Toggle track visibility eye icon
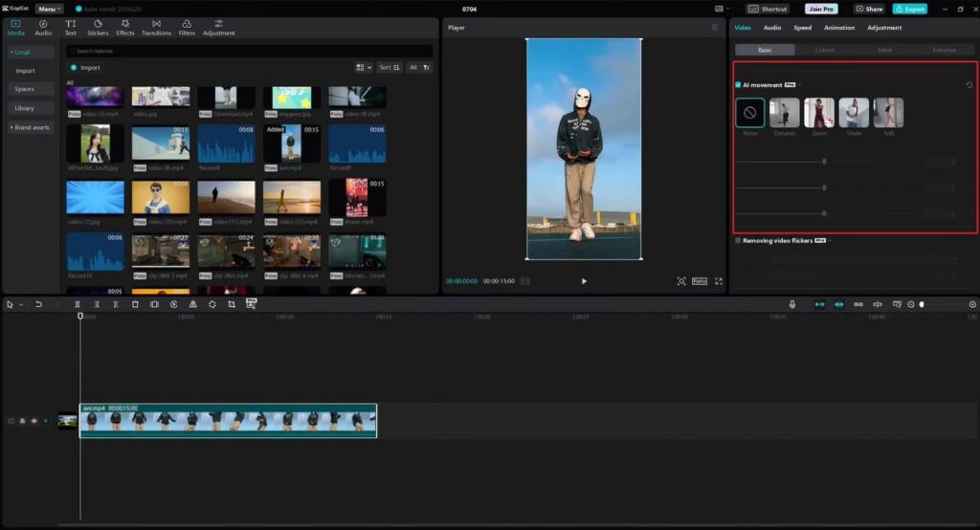The height and width of the screenshot is (530, 980). pos(33,421)
